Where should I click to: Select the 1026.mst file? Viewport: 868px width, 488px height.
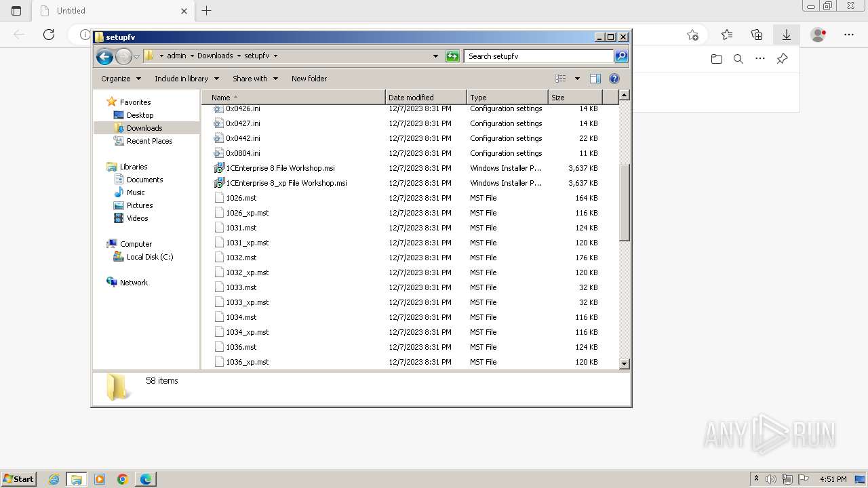[x=241, y=198]
